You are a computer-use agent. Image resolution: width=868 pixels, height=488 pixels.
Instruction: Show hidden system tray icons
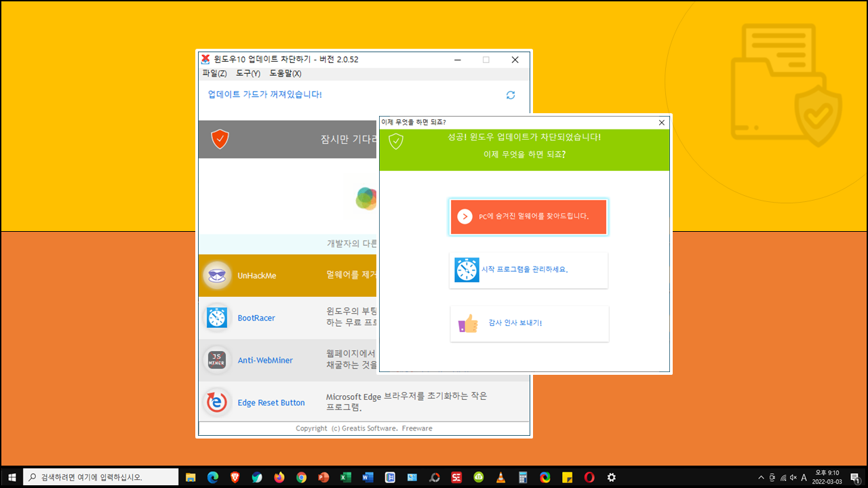(761, 477)
